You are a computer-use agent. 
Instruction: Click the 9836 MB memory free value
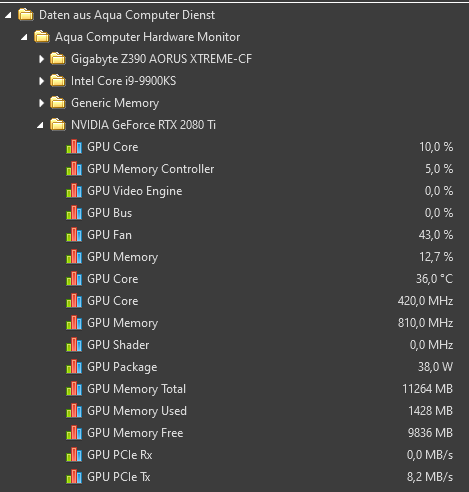click(x=430, y=433)
